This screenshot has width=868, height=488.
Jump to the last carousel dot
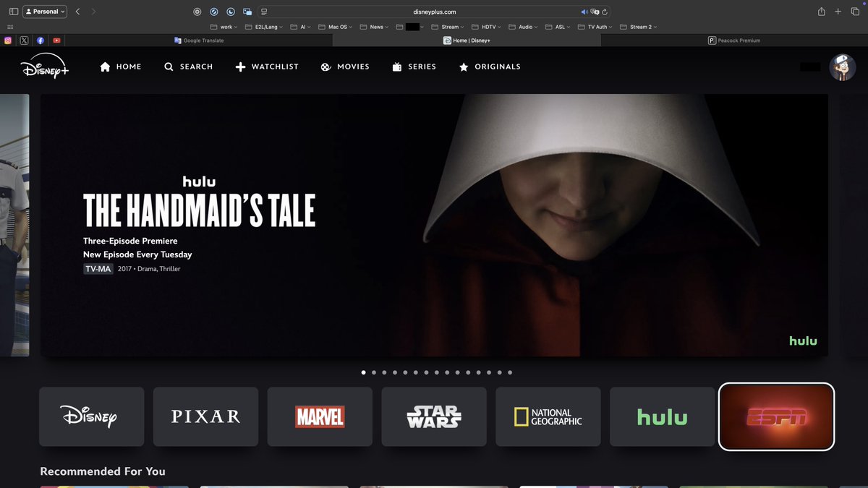510,372
